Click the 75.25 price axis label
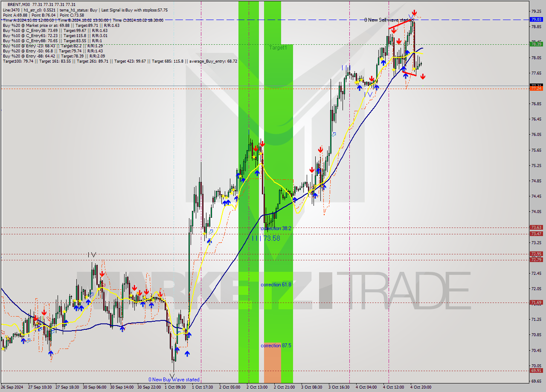This screenshot has width=546, height=392. 536,165
